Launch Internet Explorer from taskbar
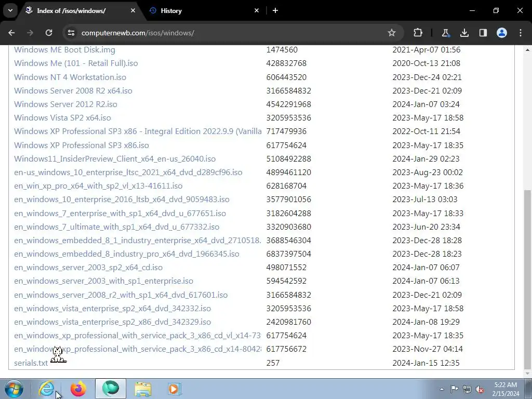The height and width of the screenshot is (399, 532). click(47, 389)
